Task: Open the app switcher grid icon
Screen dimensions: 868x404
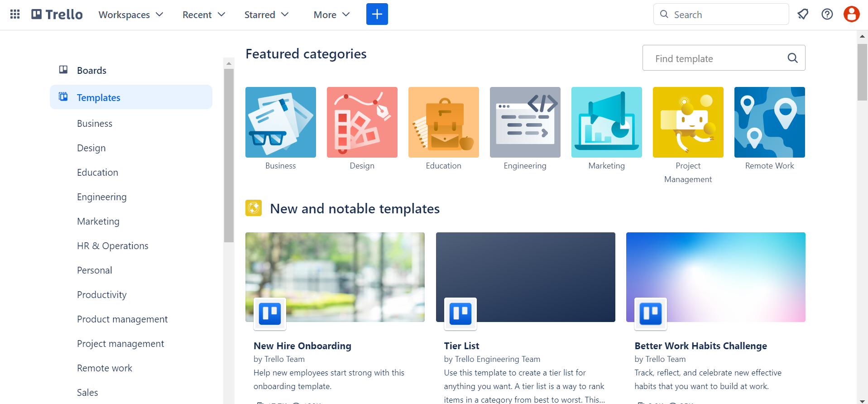Action: (x=15, y=14)
